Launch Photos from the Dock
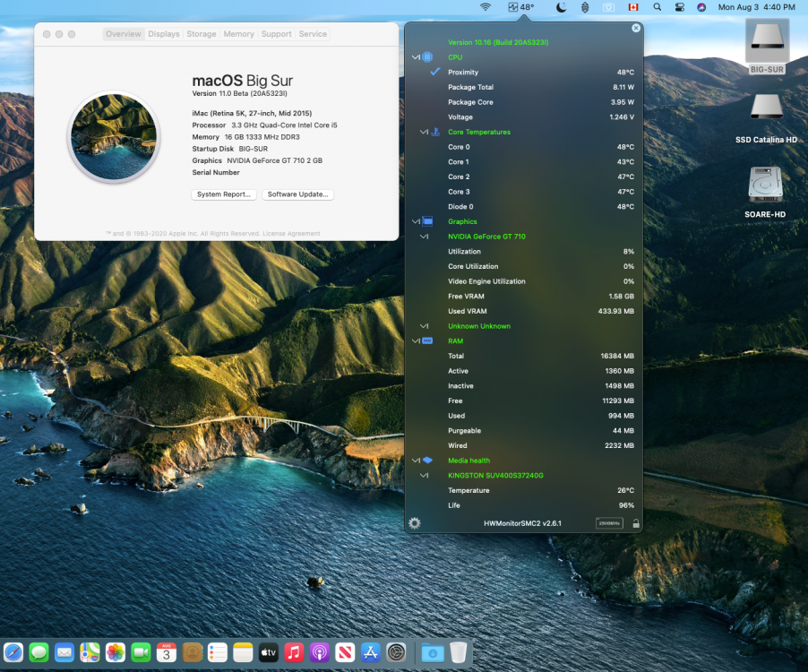This screenshot has height=672, width=808. (x=116, y=652)
